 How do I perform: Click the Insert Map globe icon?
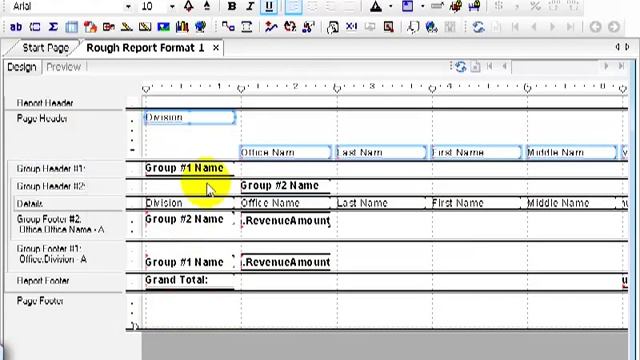tap(200, 27)
